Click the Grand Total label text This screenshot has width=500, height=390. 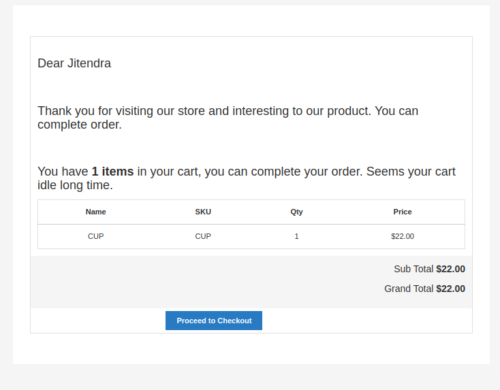(x=409, y=289)
